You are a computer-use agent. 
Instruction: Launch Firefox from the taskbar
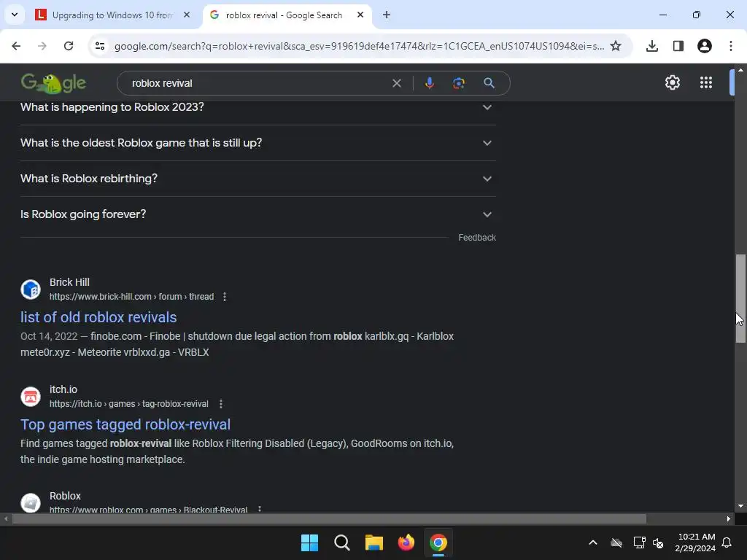(x=406, y=542)
